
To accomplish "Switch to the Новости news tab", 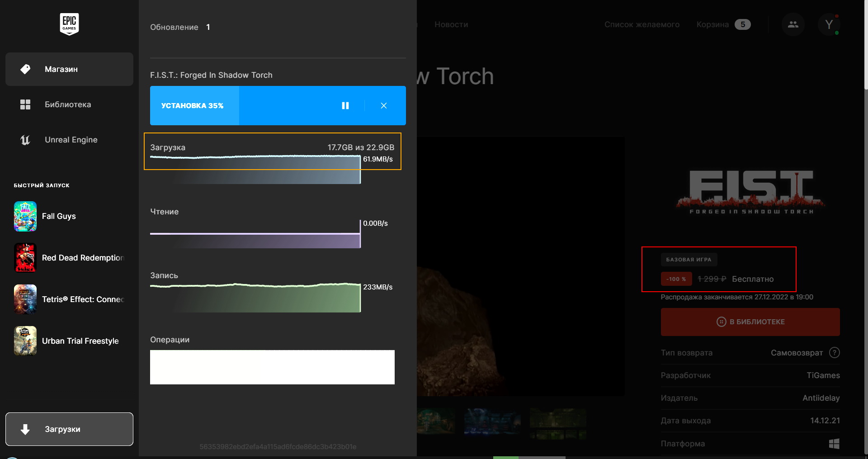I will tap(451, 24).
